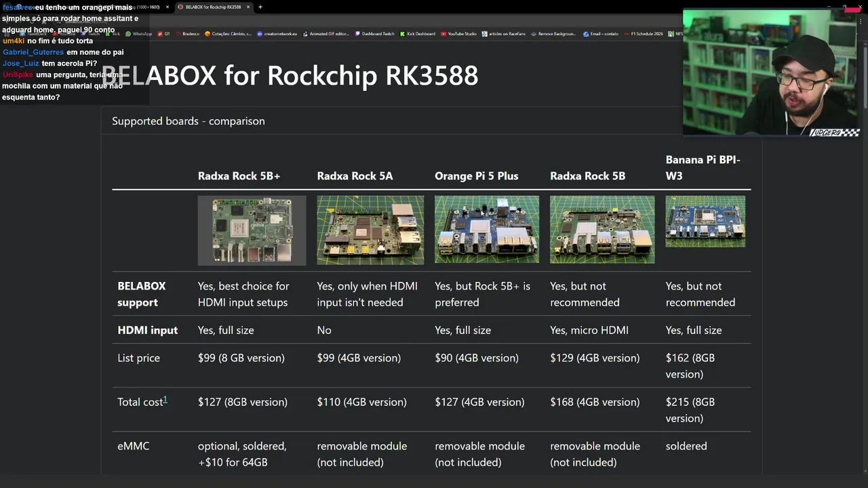The image size is (868, 488).
Task: Click the 'HDMI input' row label
Action: 147,330
